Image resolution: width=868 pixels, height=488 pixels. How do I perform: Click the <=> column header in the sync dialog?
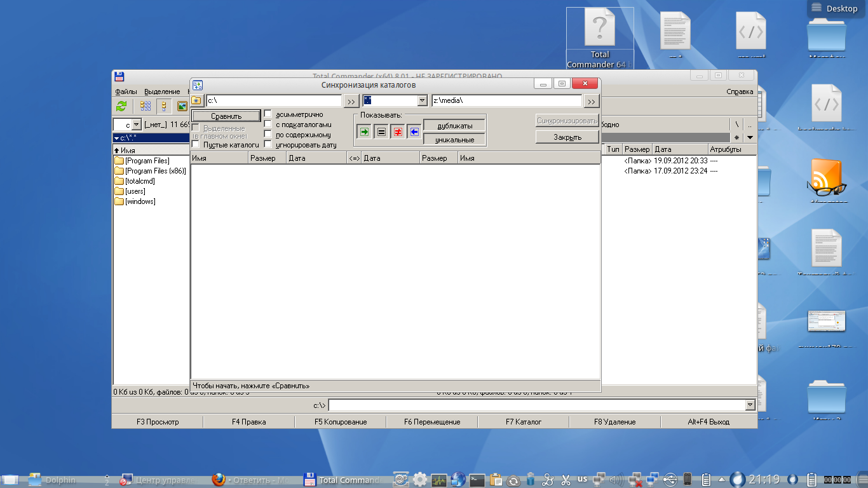354,158
